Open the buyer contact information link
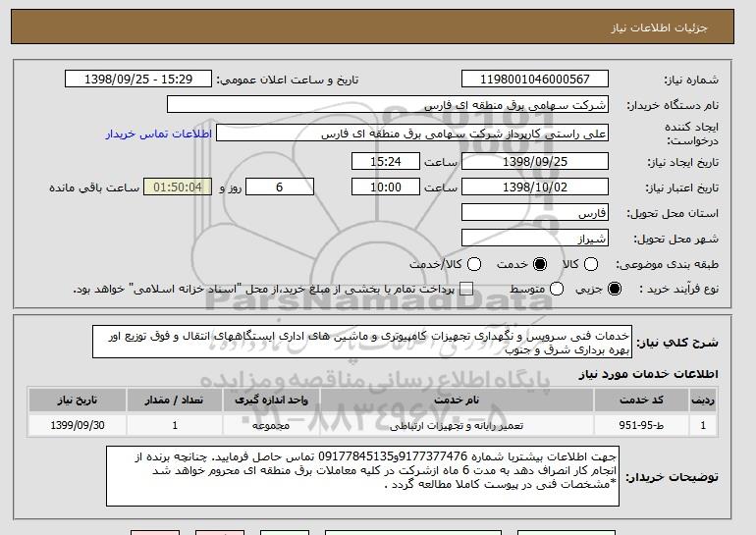Screen dimensions: 756x535 point(159,134)
